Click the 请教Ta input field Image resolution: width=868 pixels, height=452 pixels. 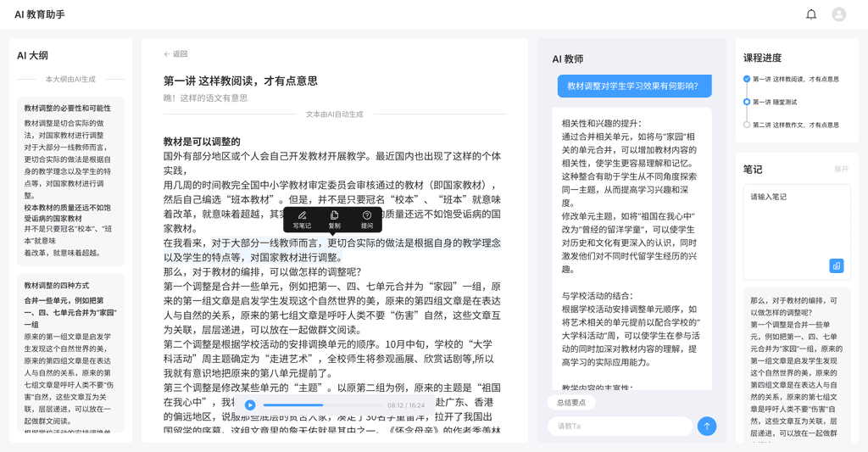coord(620,426)
